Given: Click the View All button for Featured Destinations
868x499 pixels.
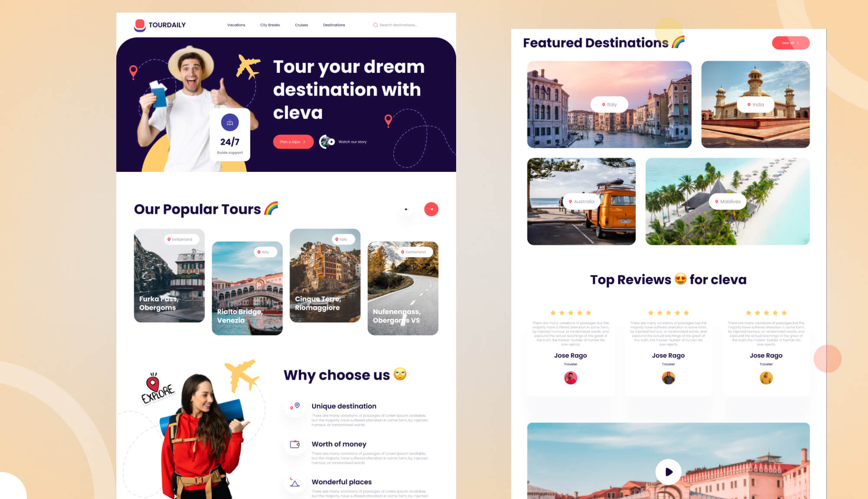Looking at the screenshot, I should [790, 42].
